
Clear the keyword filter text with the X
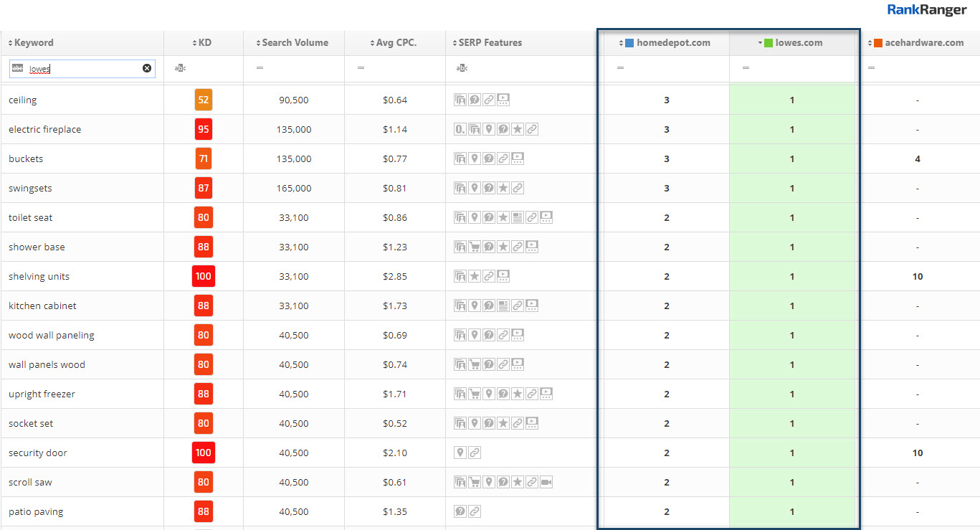click(x=147, y=68)
